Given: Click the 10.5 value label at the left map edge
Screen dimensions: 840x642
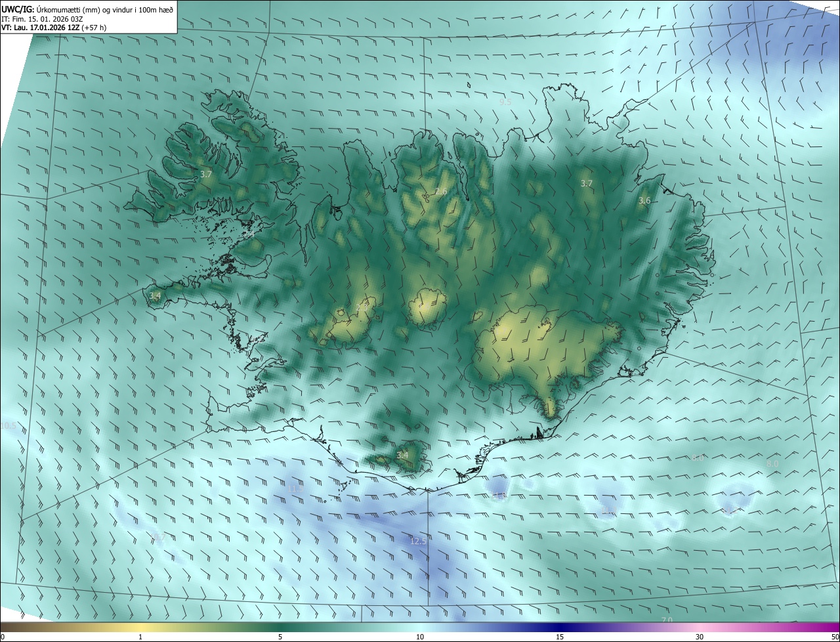Looking at the screenshot, I should [8, 426].
